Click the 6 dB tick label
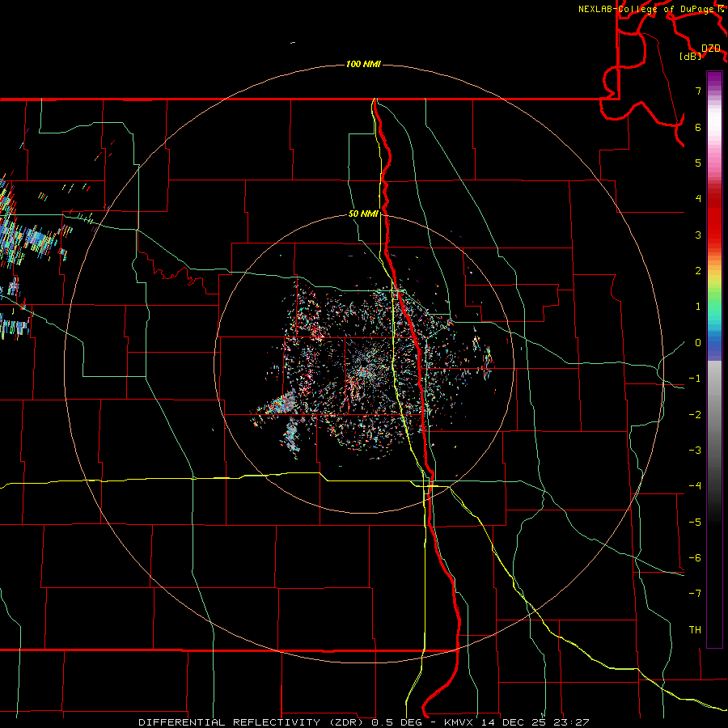Screen dimensions: 728x728 pos(698,127)
